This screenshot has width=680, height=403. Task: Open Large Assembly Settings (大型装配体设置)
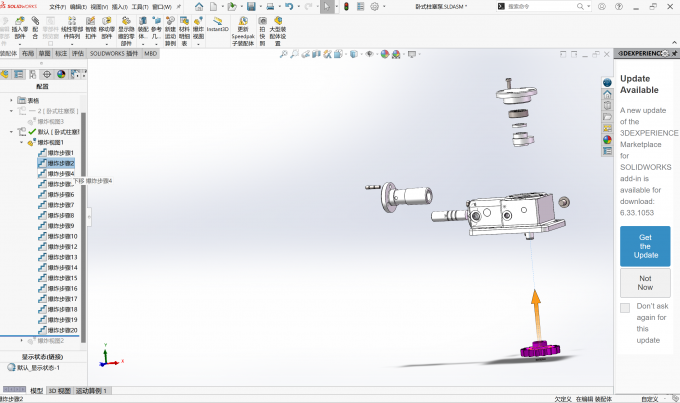point(278,31)
